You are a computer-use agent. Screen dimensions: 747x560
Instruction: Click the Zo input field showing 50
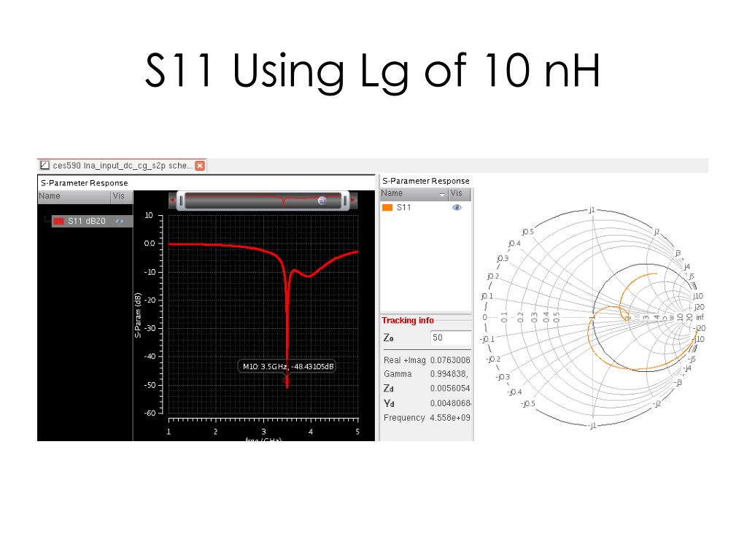click(x=451, y=338)
